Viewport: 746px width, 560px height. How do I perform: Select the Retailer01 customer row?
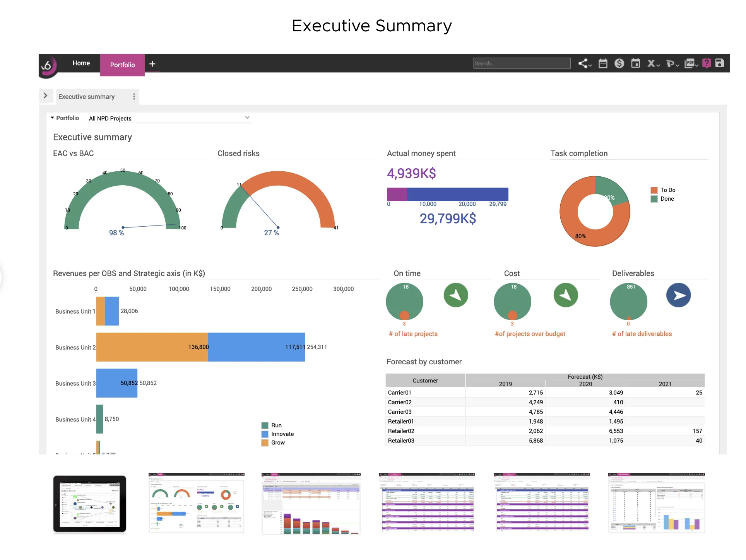(x=545, y=422)
